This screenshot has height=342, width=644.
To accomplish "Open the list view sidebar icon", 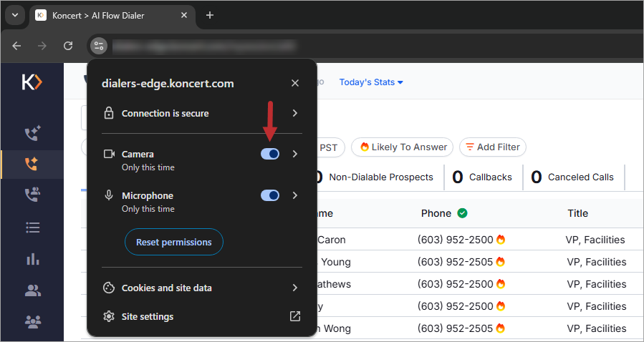I will point(32,228).
